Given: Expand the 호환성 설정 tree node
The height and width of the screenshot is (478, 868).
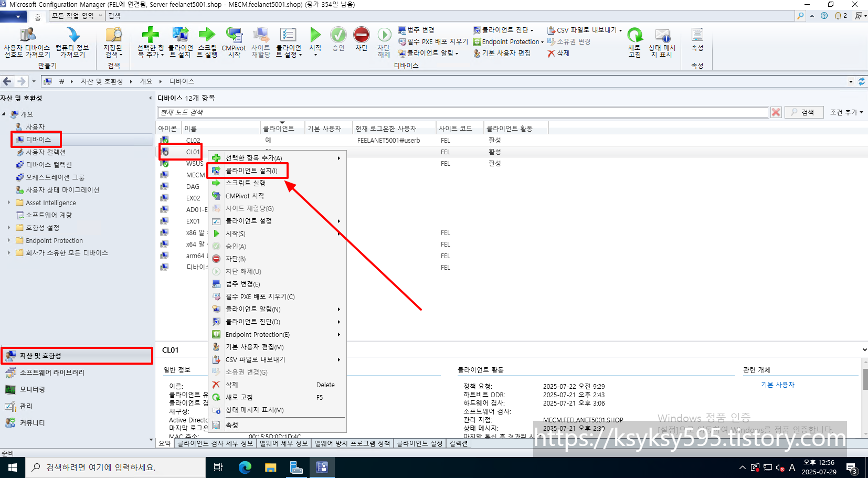Looking at the screenshot, I should 9,228.
